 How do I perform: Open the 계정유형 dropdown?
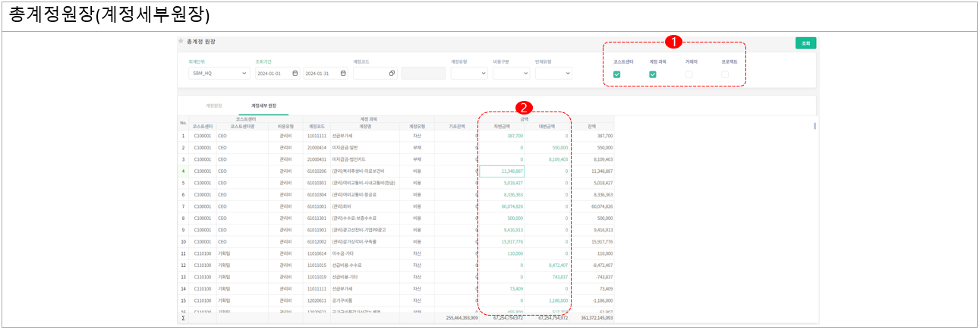pyautogui.click(x=484, y=74)
